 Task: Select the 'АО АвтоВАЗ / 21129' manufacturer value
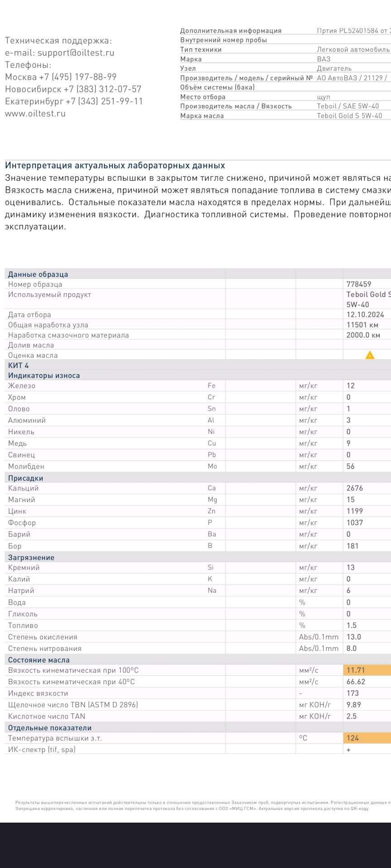click(350, 78)
